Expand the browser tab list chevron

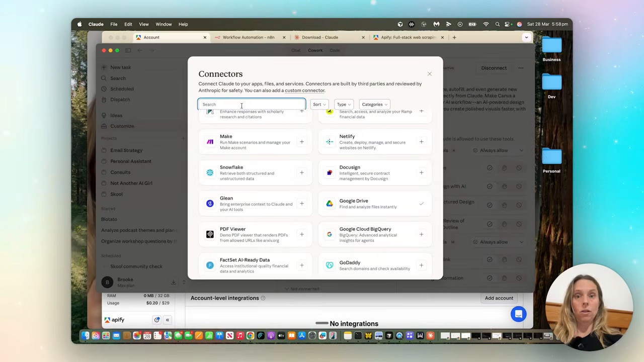pos(526,37)
